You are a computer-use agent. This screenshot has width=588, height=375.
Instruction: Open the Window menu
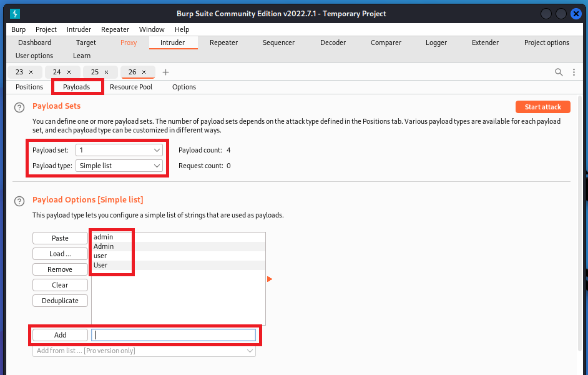pyautogui.click(x=152, y=29)
